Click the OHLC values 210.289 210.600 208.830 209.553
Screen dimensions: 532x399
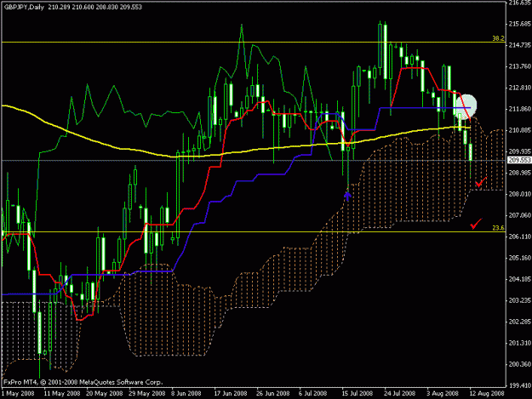pos(95,7)
